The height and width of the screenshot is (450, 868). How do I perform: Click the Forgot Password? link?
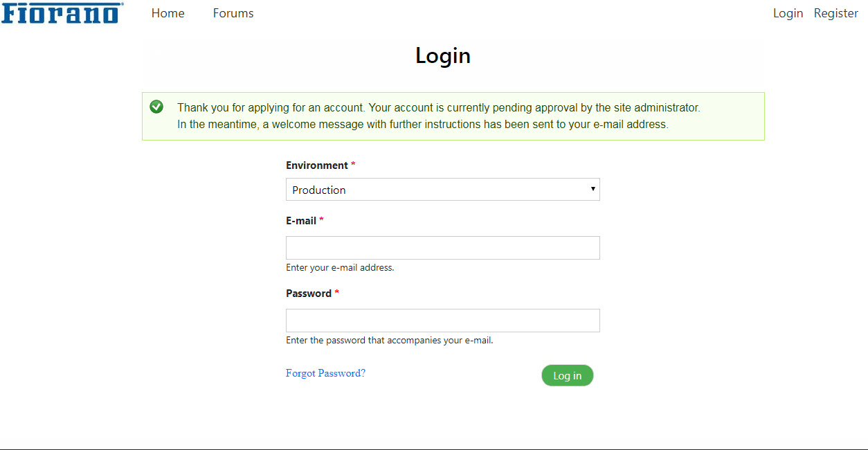pyautogui.click(x=325, y=373)
